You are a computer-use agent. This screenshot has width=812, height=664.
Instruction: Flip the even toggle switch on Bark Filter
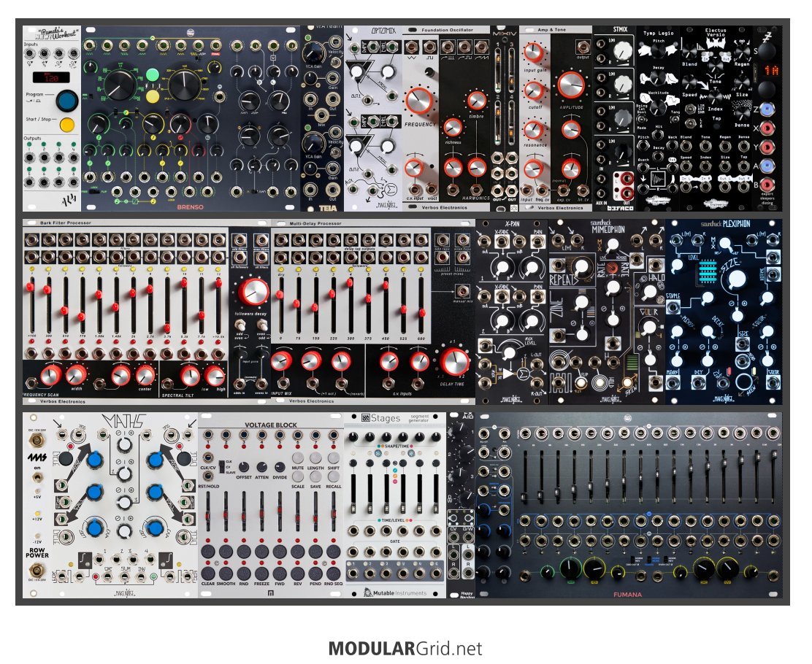[x=262, y=325]
